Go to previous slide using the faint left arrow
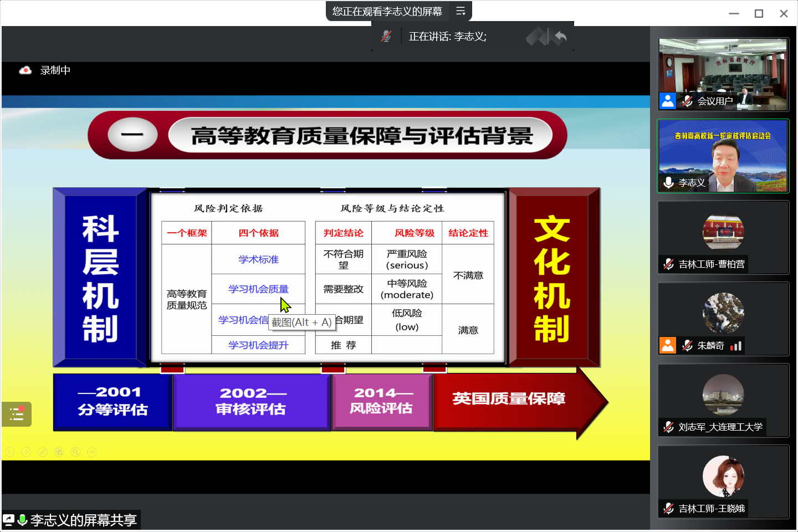Image resolution: width=798 pixels, height=532 pixels. click(9, 452)
